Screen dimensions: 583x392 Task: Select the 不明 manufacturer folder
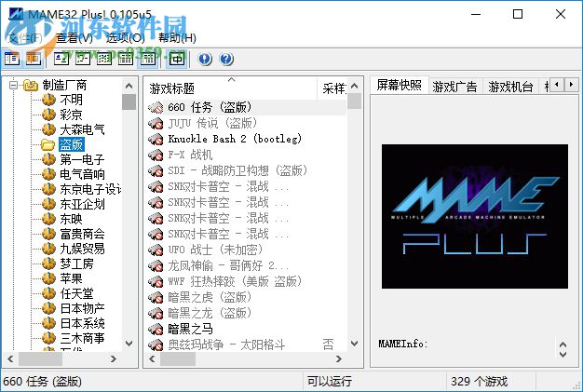(72, 100)
